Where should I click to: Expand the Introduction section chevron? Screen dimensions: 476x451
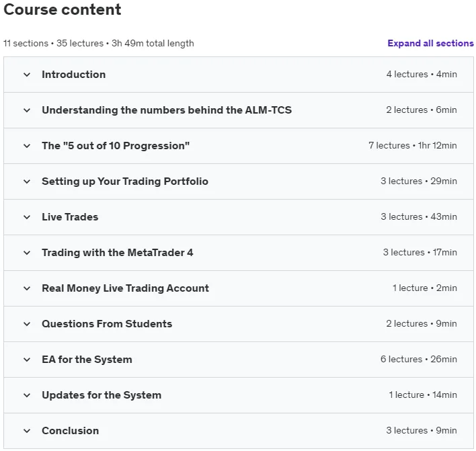coord(27,75)
